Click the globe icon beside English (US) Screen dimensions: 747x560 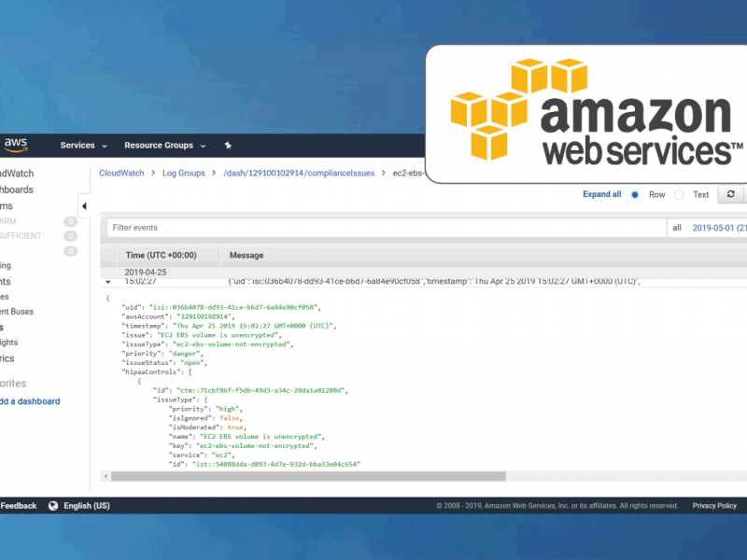click(54, 505)
